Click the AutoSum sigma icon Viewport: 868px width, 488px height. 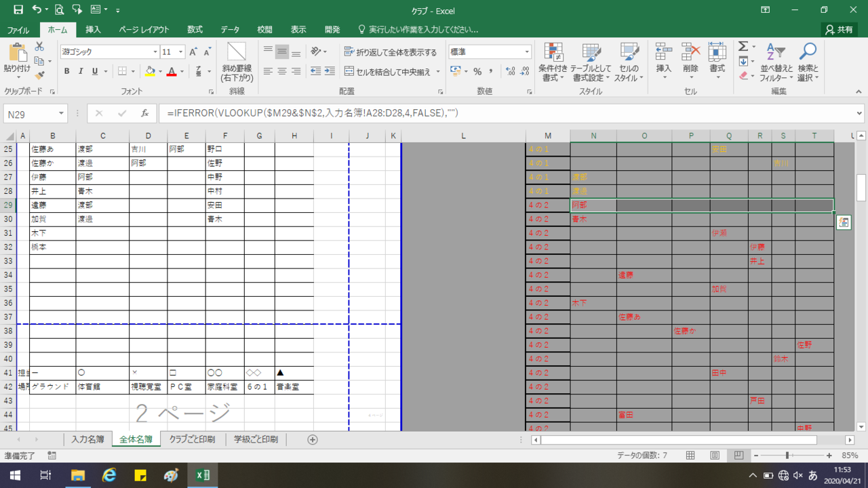click(x=743, y=46)
